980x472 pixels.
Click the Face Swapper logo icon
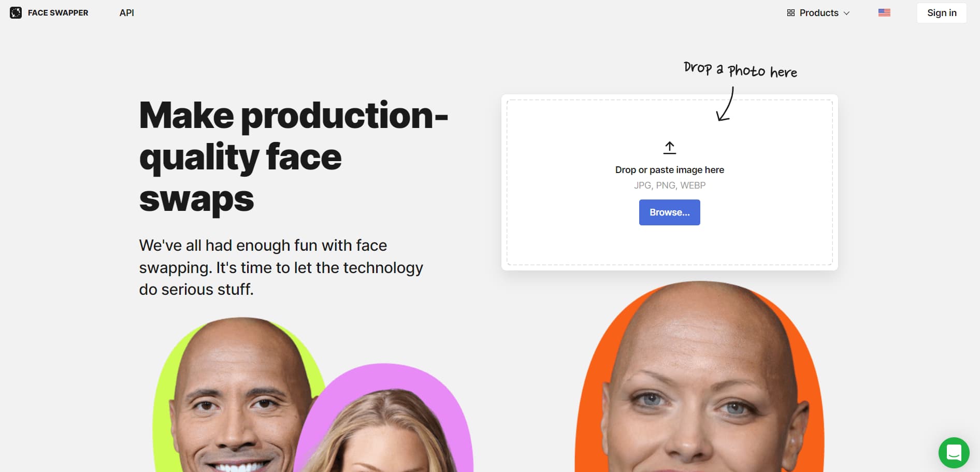point(16,12)
